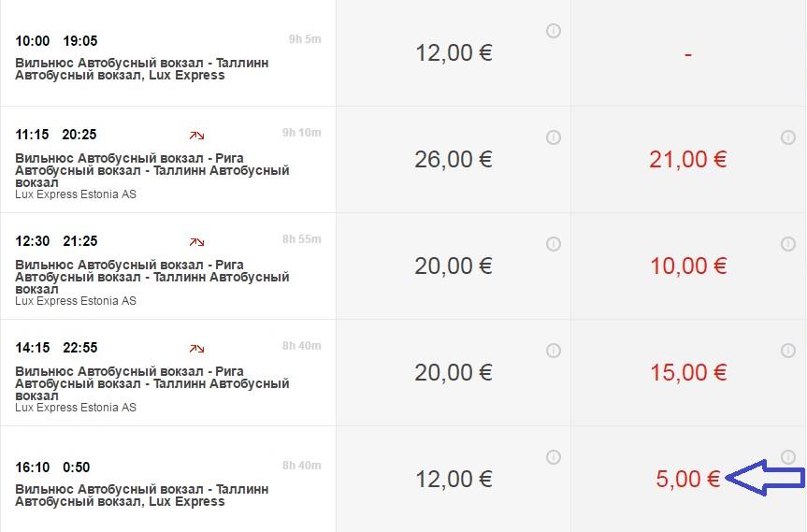This screenshot has height=532, width=807.
Task: Open the 16:10 0:50 Lux Express trip
Action: coord(167,479)
